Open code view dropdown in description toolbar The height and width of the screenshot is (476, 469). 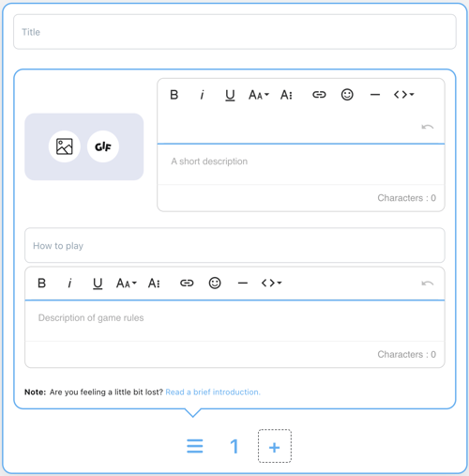403,95
